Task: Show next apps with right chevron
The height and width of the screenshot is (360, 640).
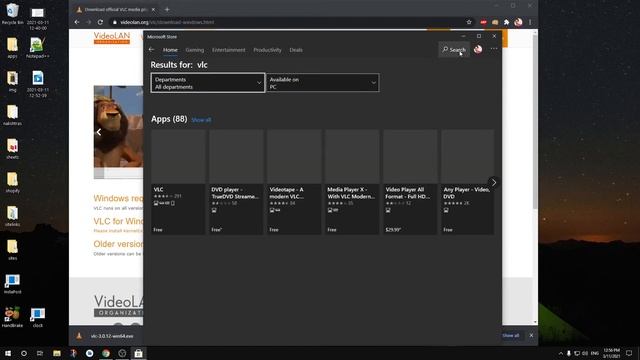Action: (x=494, y=182)
